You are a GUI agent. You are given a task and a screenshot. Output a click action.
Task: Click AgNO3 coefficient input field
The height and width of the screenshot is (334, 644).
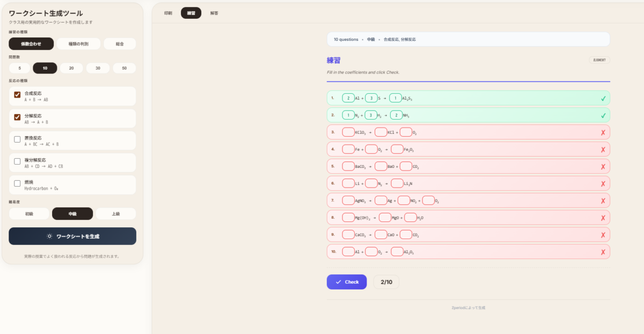pyautogui.click(x=348, y=201)
